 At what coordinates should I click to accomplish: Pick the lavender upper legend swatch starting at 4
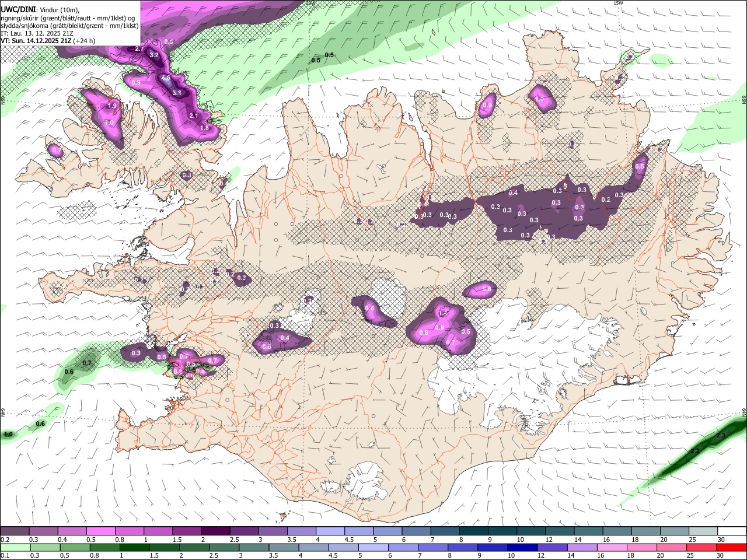(330, 531)
